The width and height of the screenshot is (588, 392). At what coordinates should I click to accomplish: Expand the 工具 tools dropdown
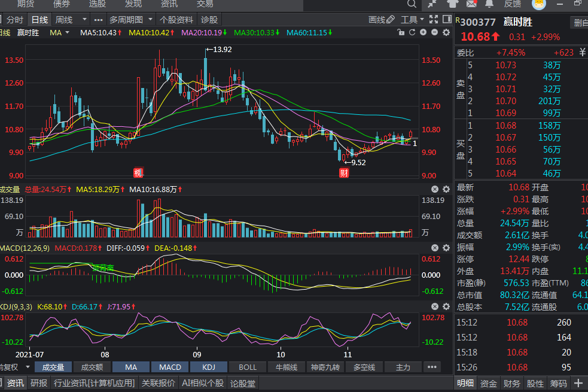412,20
